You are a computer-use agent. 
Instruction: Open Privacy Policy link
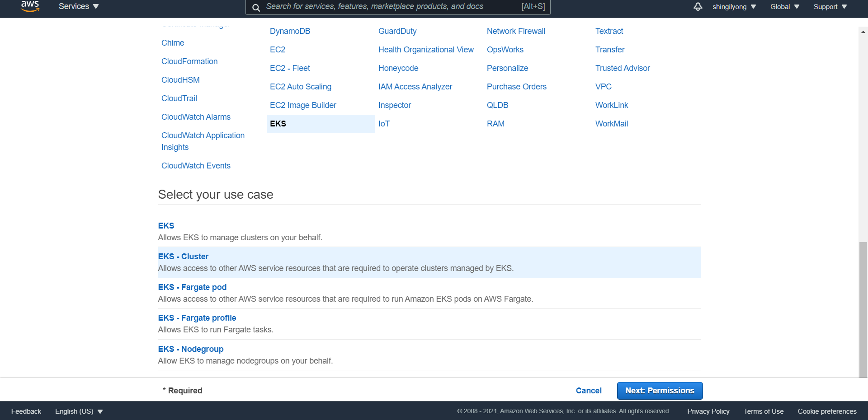[x=708, y=411]
